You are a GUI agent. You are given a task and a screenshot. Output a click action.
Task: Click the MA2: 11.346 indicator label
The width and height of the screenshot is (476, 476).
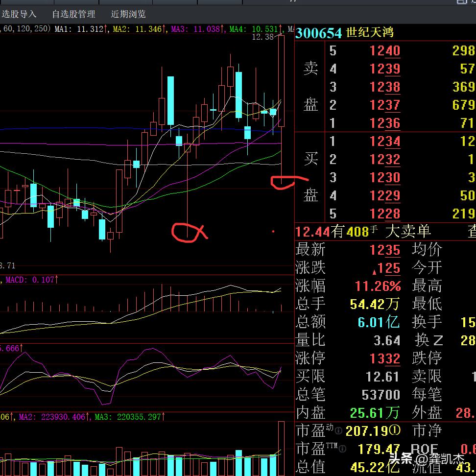139,29
